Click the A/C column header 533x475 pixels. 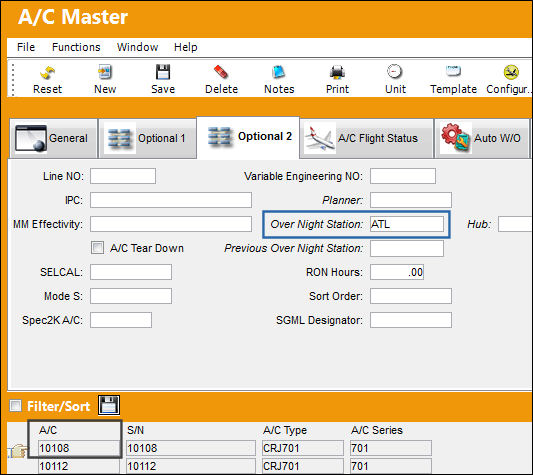[x=48, y=430]
